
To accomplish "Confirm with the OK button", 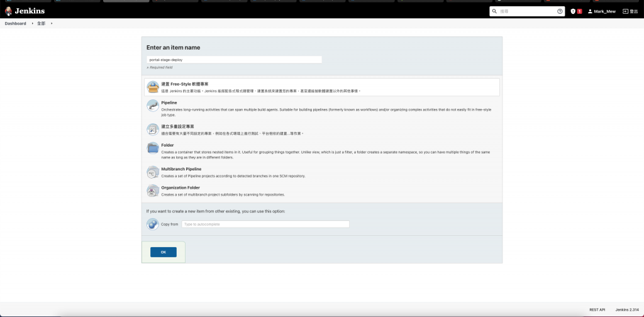I will (164, 252).
